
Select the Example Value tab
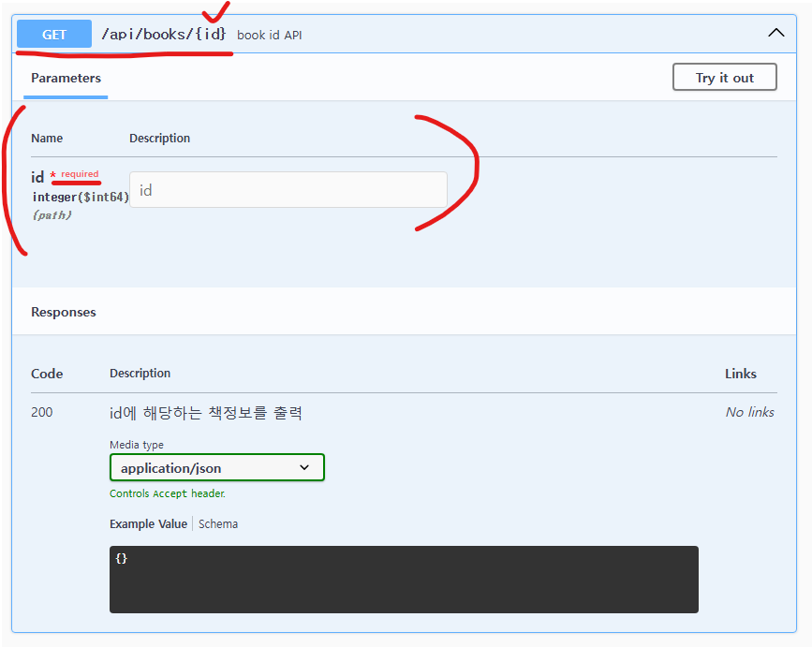(x=148, y=523)
